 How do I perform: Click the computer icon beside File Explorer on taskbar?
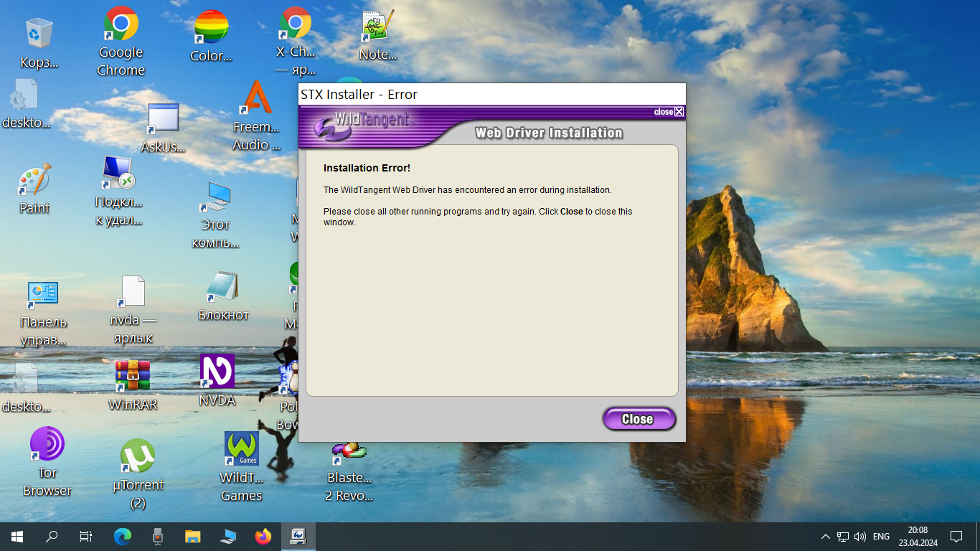(x=228, y=536)
